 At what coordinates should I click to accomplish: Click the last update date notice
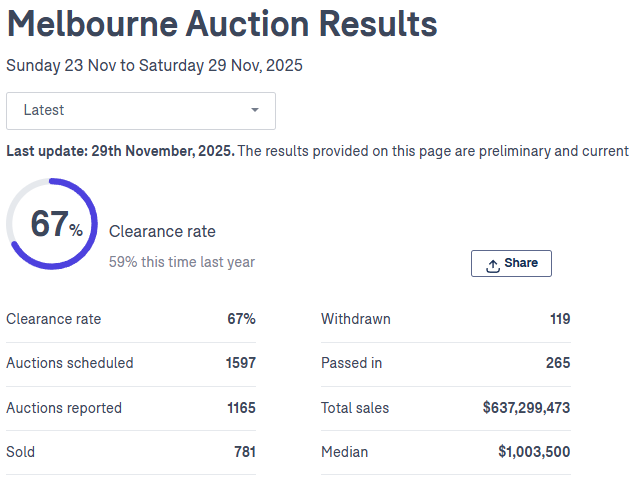click(x=120, y=151)
